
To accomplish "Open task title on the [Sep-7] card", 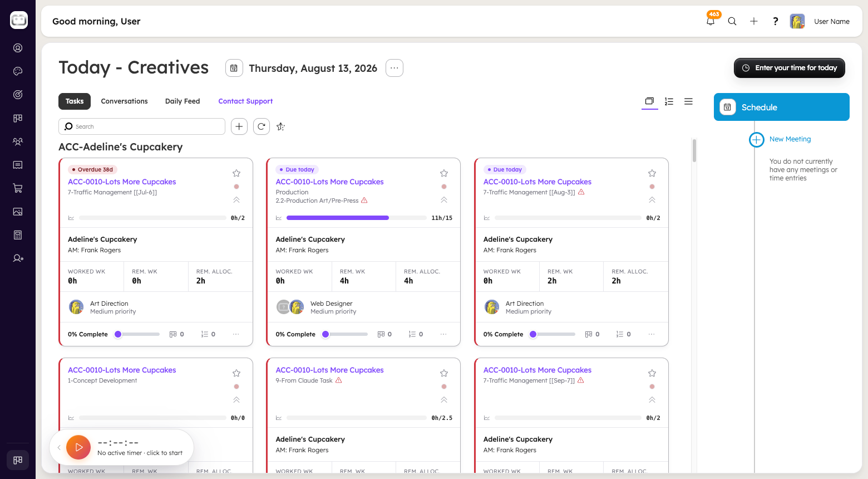I will [x=537, y=370].
